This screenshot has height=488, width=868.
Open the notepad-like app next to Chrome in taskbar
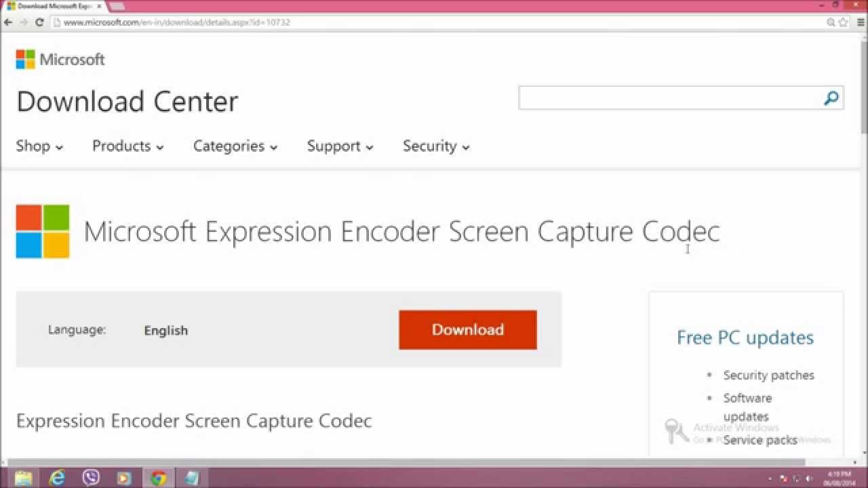click(191, 478)
